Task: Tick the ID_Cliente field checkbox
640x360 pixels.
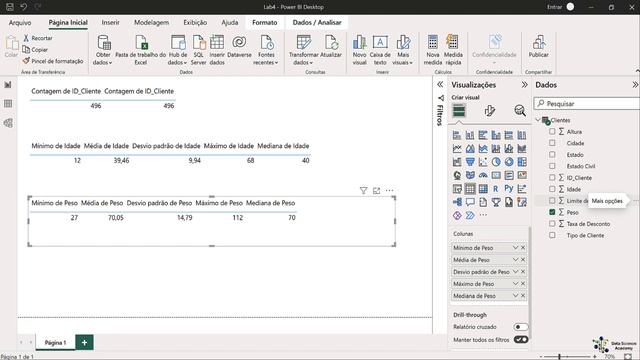Action: pyautogui.click(x=552, y=178)
